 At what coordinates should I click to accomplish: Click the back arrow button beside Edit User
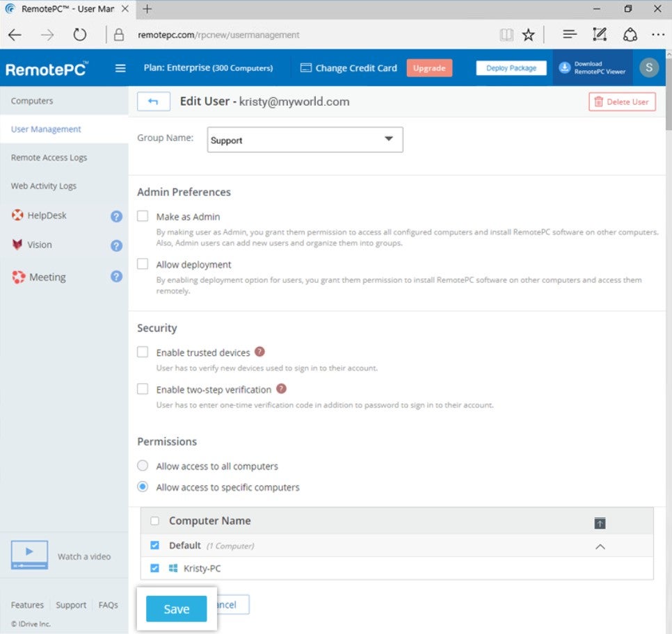coord(154,101)
